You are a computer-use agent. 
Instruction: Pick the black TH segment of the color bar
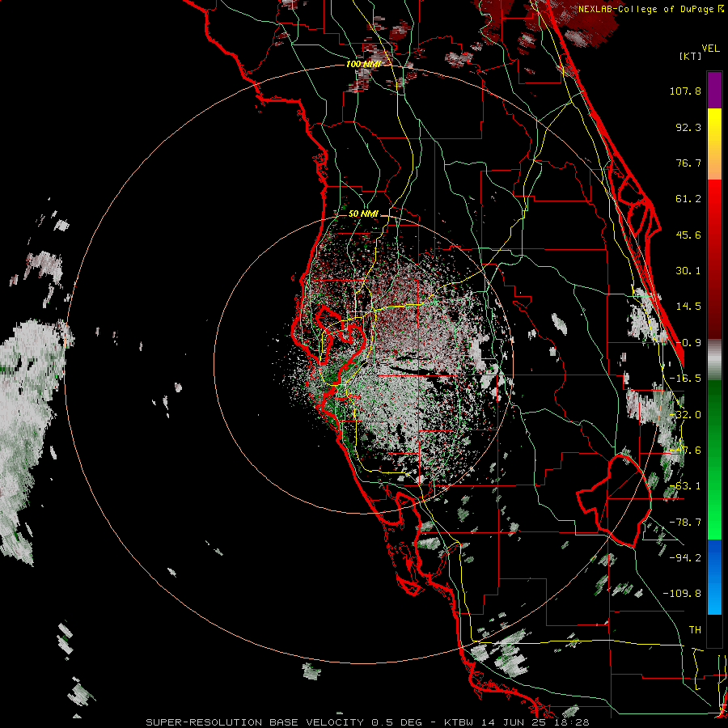(714, 631)
